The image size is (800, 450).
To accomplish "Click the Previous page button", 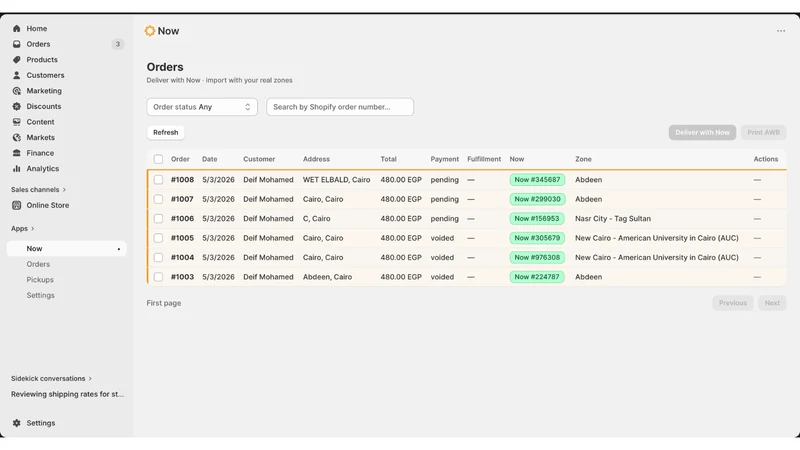I will pyautogui.click(x=733, y=303).
